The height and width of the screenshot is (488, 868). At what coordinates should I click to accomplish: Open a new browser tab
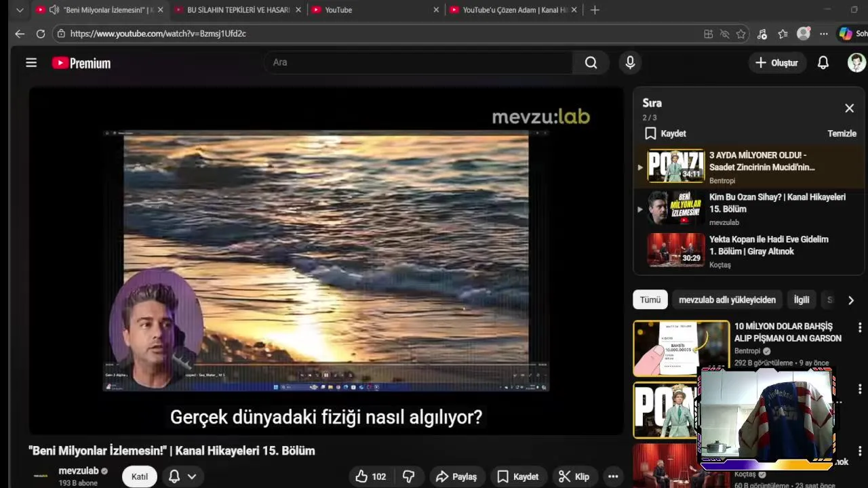coord(595,10)
